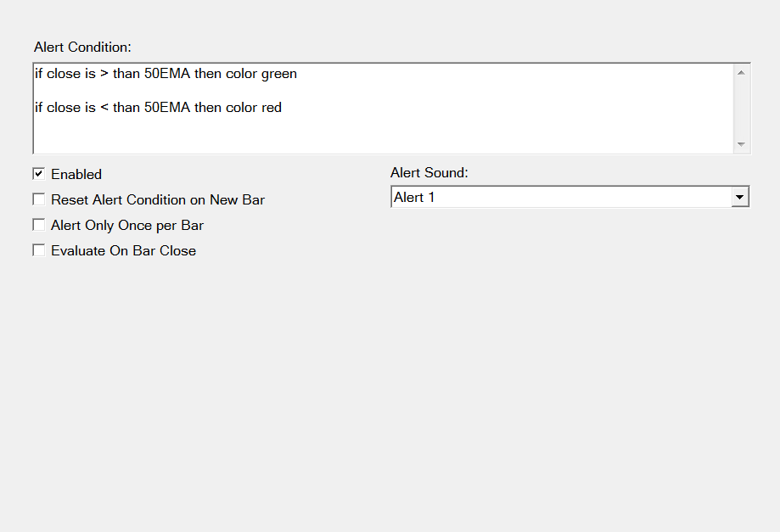This screenshot has width=780, height=532.
Task: Enable the Evaluate On Bar Close checkbox
Action: click(38, 250)
